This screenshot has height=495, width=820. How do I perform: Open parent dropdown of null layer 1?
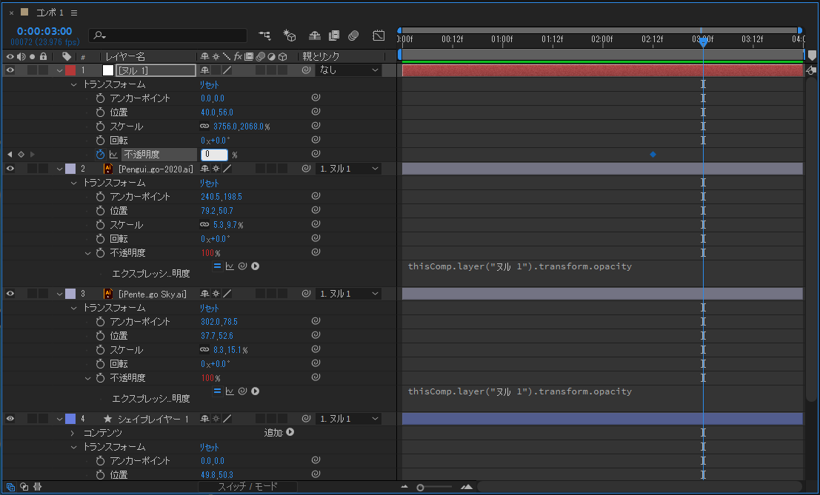(348, 70)
